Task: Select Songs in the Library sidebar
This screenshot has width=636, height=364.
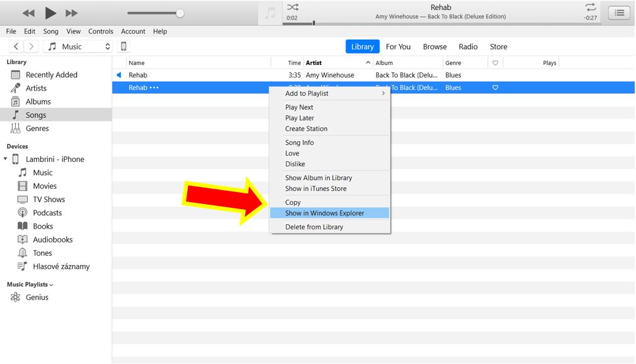Action: [56, 115]
